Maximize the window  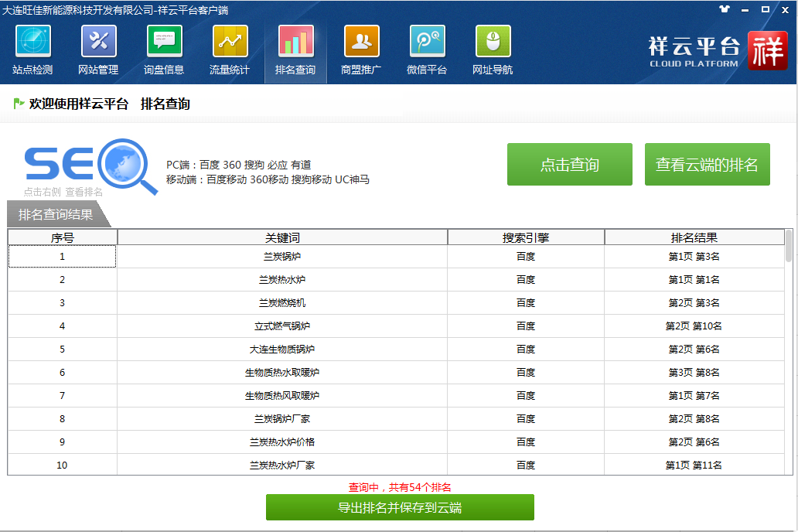(765, 9)
